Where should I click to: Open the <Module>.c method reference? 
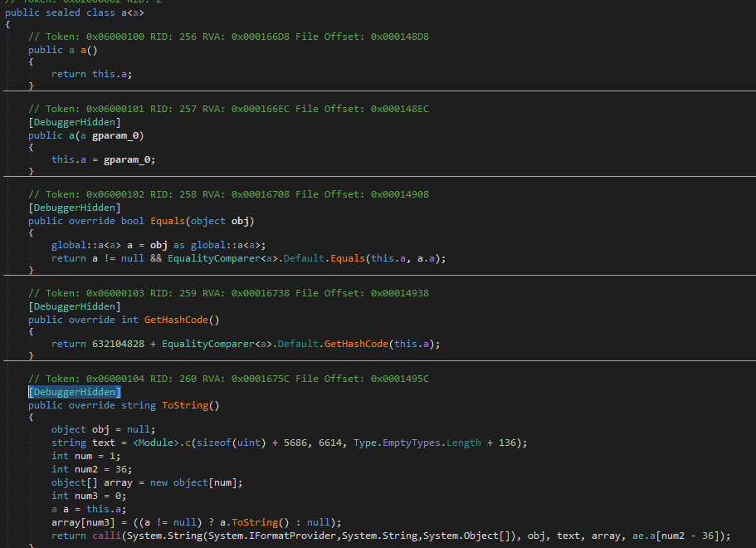162,443
